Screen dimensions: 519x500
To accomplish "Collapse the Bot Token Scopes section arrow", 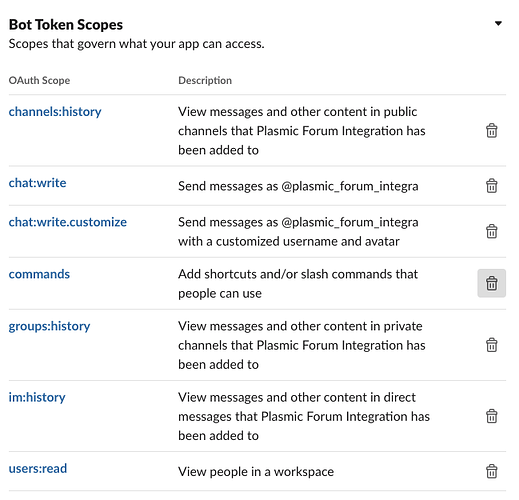I will [498, 24].
